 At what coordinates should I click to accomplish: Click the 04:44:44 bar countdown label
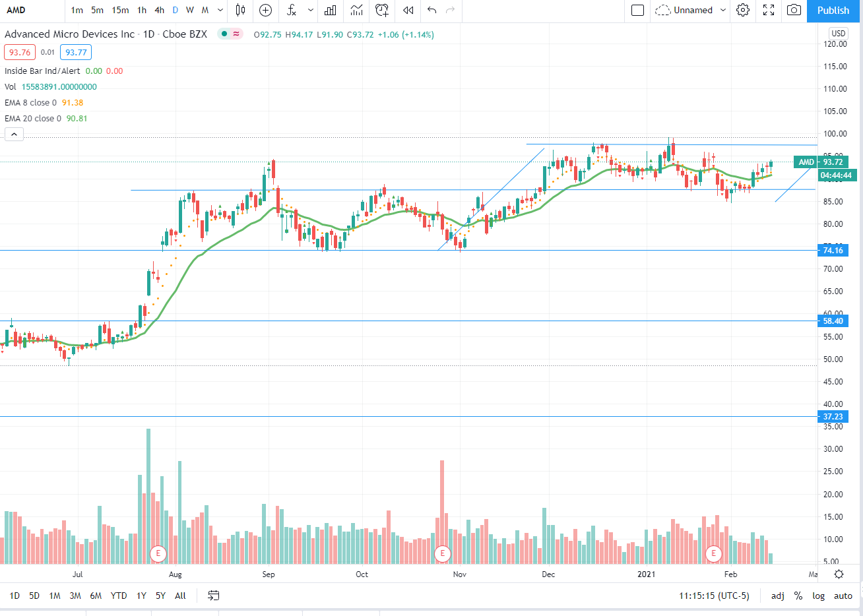(837, 175)
